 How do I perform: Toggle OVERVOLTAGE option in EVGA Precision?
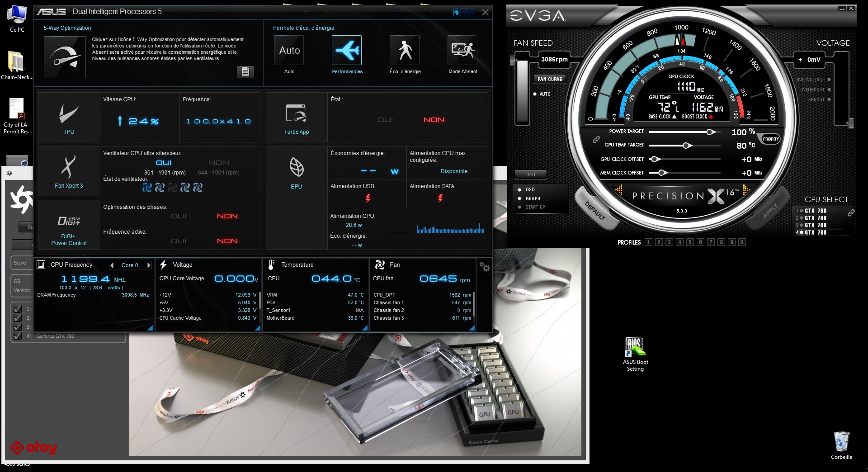coord(814,80)
